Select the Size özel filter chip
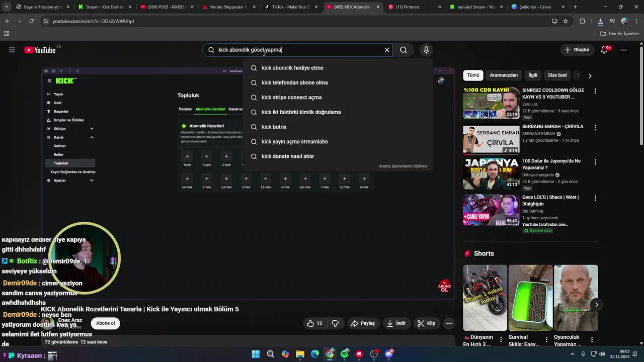 [557, 75]
